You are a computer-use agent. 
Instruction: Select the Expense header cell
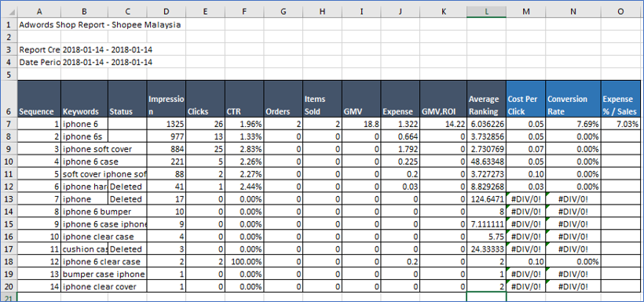coord(400,99)
